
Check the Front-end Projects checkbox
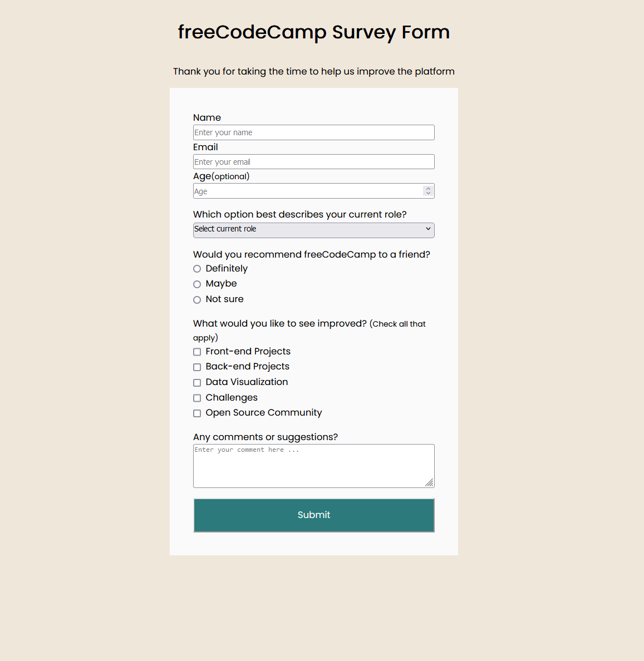pyautogui.click(x=197, y=352)
